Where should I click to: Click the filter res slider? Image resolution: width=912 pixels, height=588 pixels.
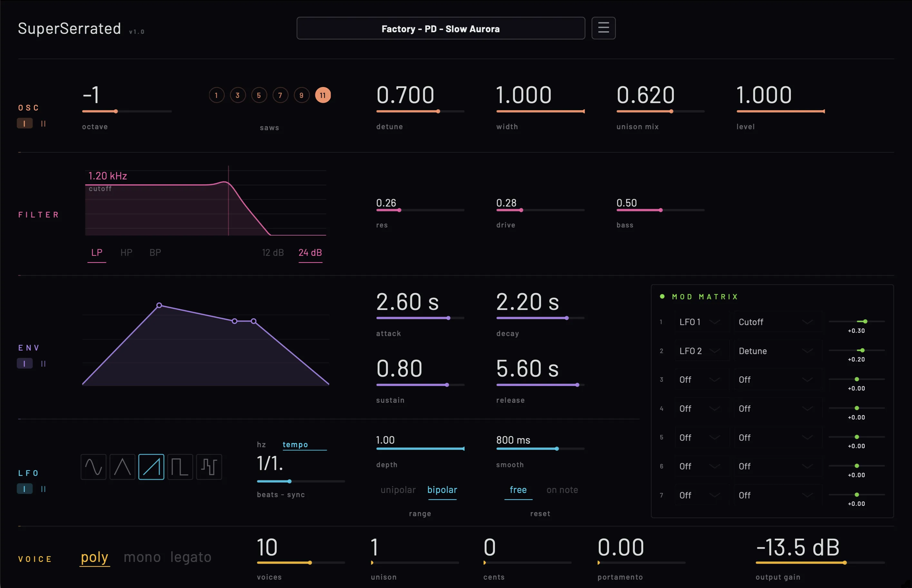[420, 210]
